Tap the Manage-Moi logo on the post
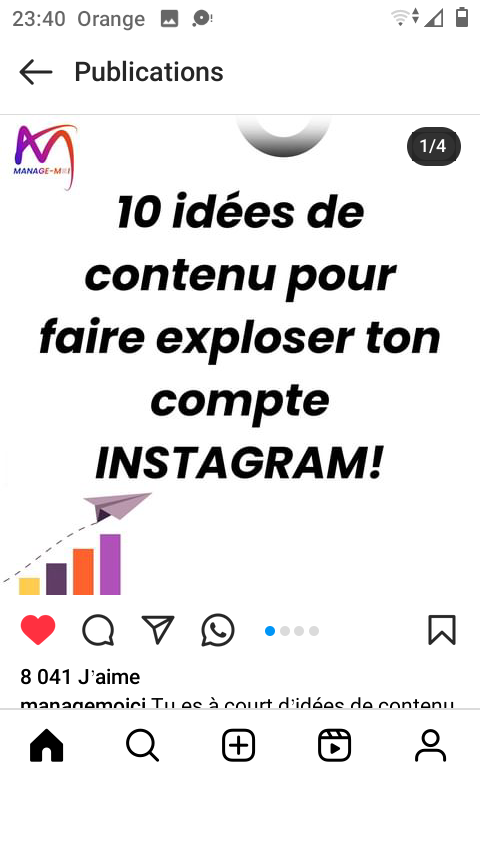 (45, 157)
